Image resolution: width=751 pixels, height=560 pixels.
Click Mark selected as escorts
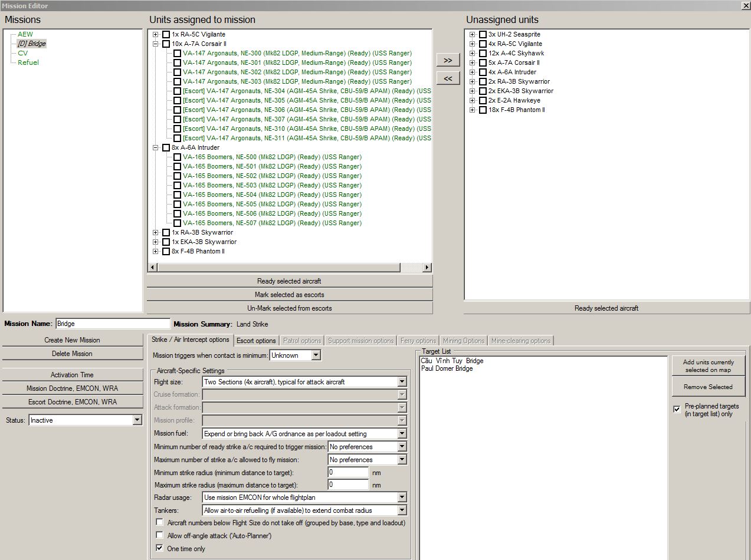tap(290, 295)
